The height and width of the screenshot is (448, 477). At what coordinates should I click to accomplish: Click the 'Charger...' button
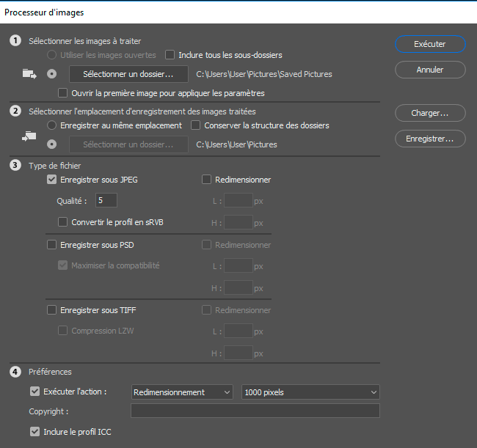[x=430, y=114]
